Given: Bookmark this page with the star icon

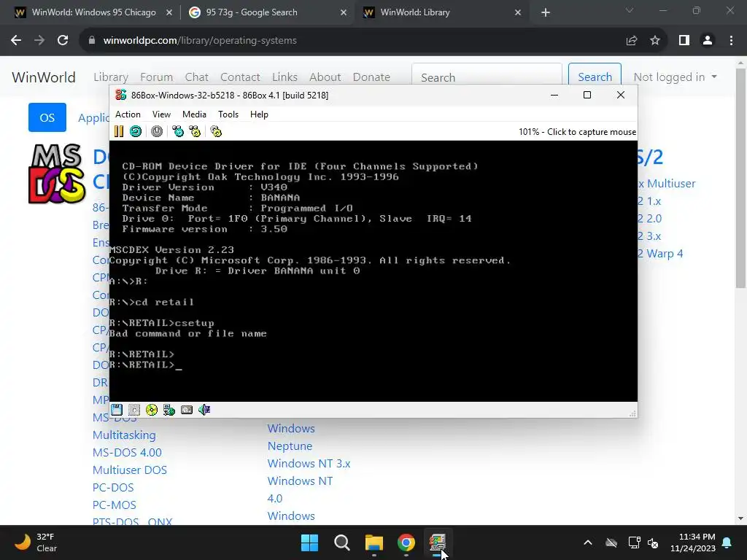Looking at the screenshot, I should click(x=655, y=41).
